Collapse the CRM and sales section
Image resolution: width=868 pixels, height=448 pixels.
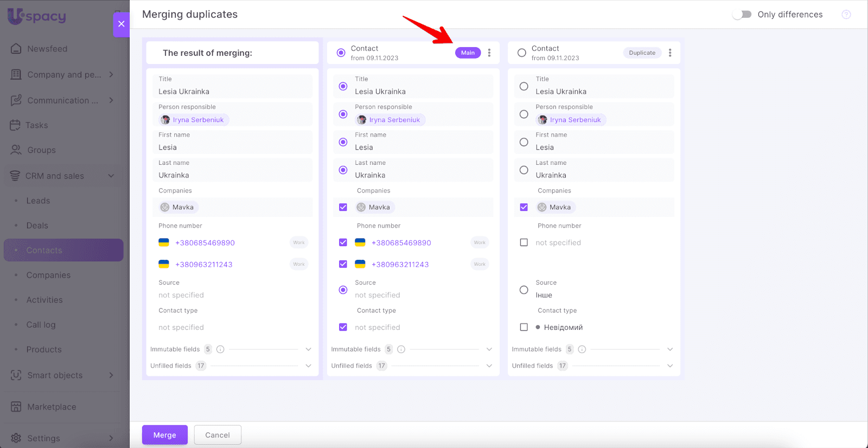111,176
